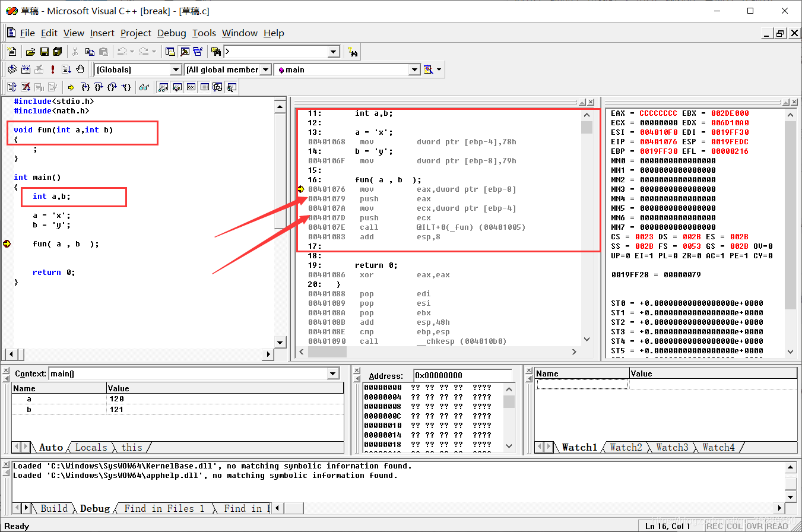Click the Build icon on build toolbar
This screenshot has height=532, width=802.
point(26,69)
